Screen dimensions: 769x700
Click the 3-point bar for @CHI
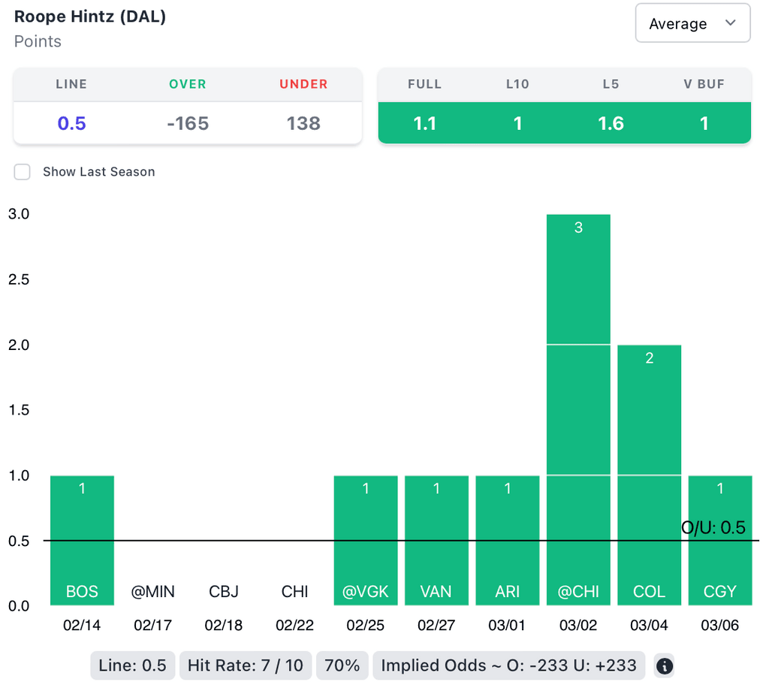coord(578,409)
